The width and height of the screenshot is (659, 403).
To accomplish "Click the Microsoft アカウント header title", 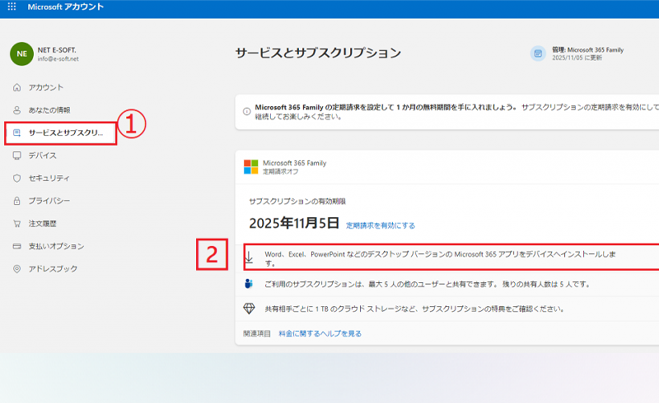I will click(x=66, y=7).
